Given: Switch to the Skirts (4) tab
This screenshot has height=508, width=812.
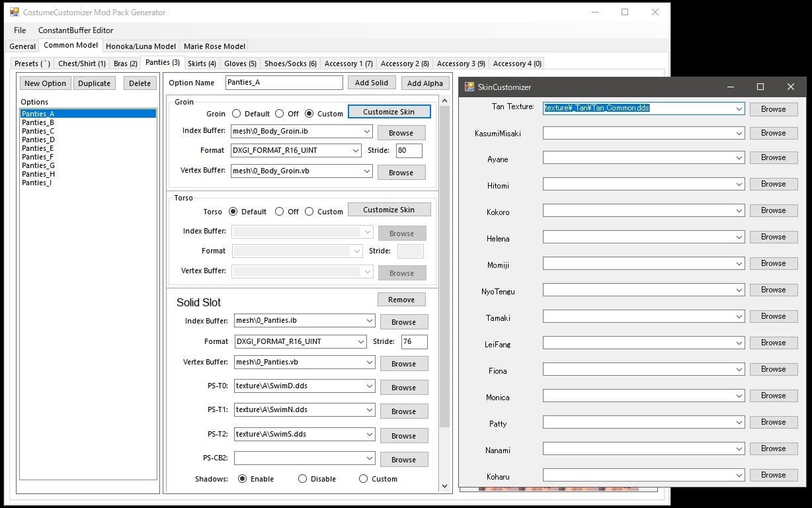Looking at the screenshot, I should tap(202, 63).
